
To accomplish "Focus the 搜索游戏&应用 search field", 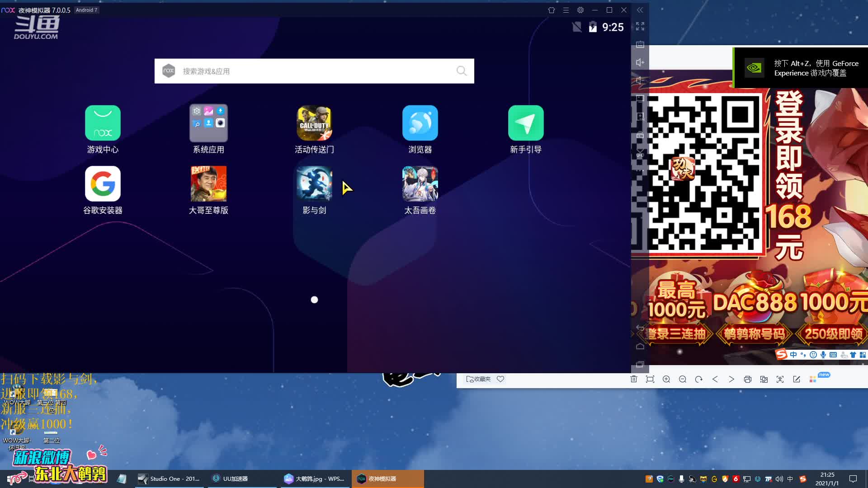I will [x=314, y=71].
